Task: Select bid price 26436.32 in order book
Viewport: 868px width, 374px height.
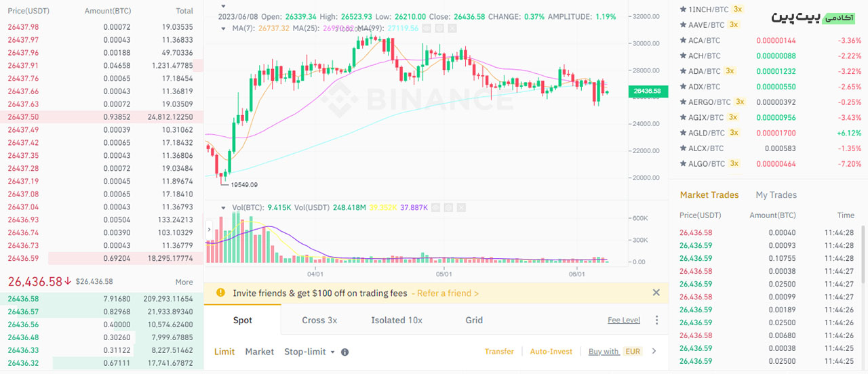Action: (x=23, y=363)
